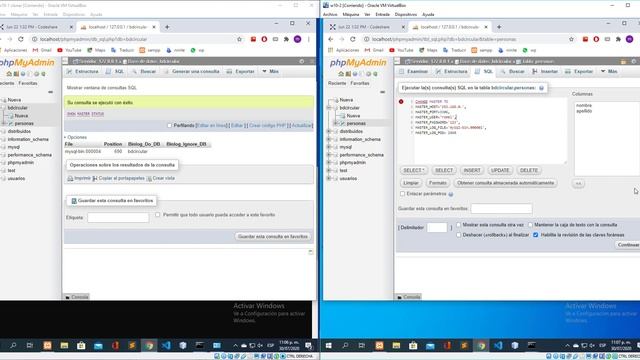This screenshot has height=360, width=640.
Task: Open page settings gear in right phpMyAdmin header
Action: pos(633,61)
